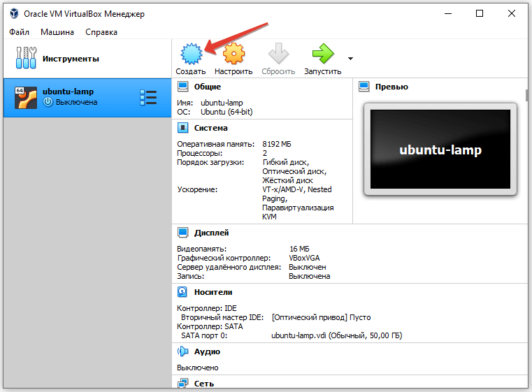Click the Превью section header
532x392 pixels.
(391, 87)
